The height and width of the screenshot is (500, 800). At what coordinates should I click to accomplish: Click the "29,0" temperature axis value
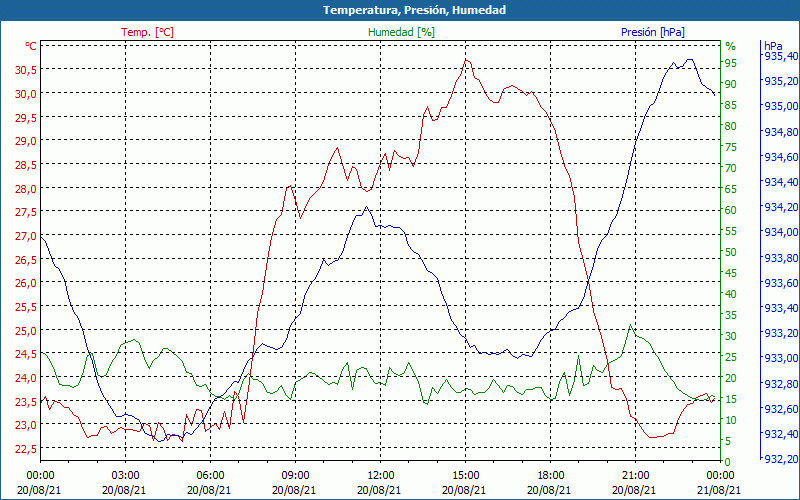coord(26,141)
